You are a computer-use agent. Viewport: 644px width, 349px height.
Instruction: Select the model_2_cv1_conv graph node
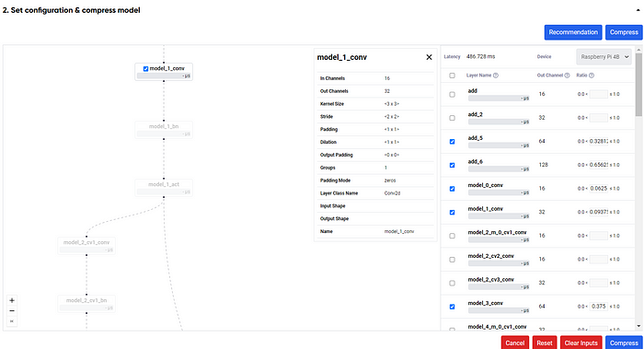pos(86,246)
